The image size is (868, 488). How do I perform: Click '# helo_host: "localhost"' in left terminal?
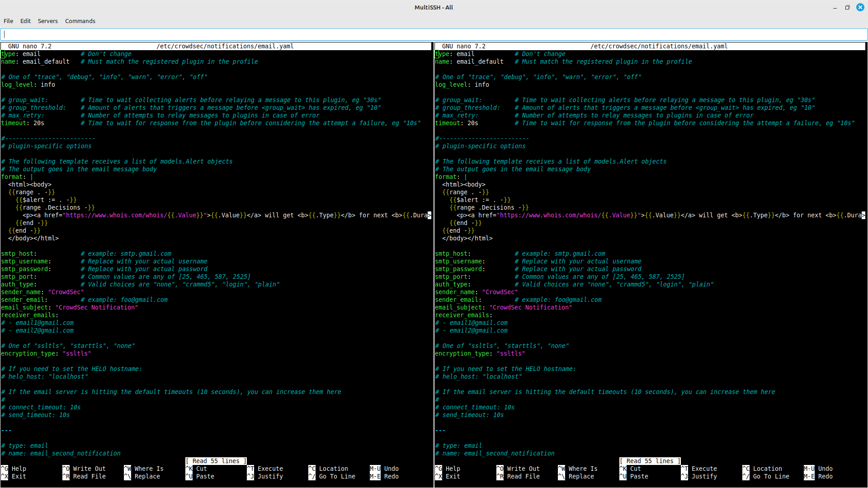pos(44,376)
